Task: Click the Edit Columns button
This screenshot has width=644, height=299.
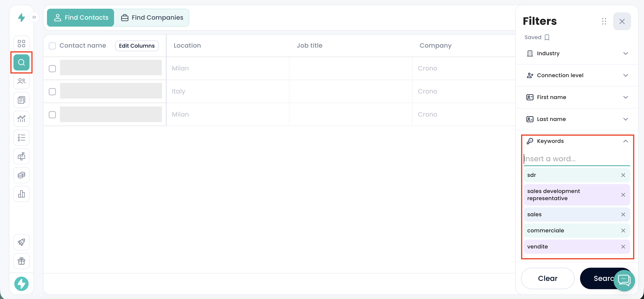Action: pos(137,46)
